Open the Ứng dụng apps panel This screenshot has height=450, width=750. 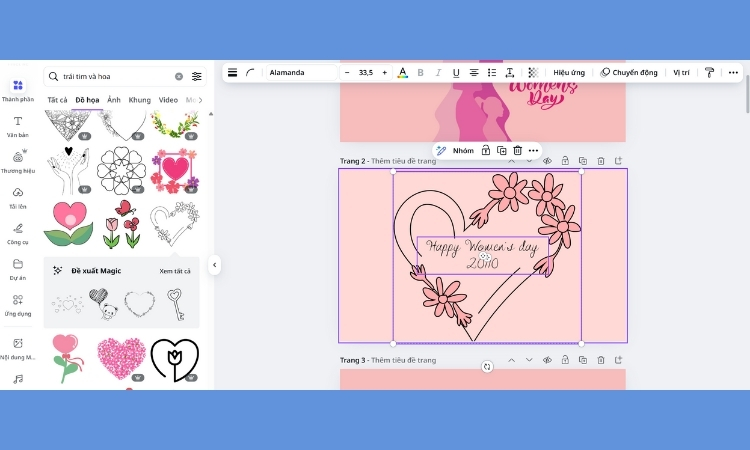pyautogui.click(x=17, y=304)
